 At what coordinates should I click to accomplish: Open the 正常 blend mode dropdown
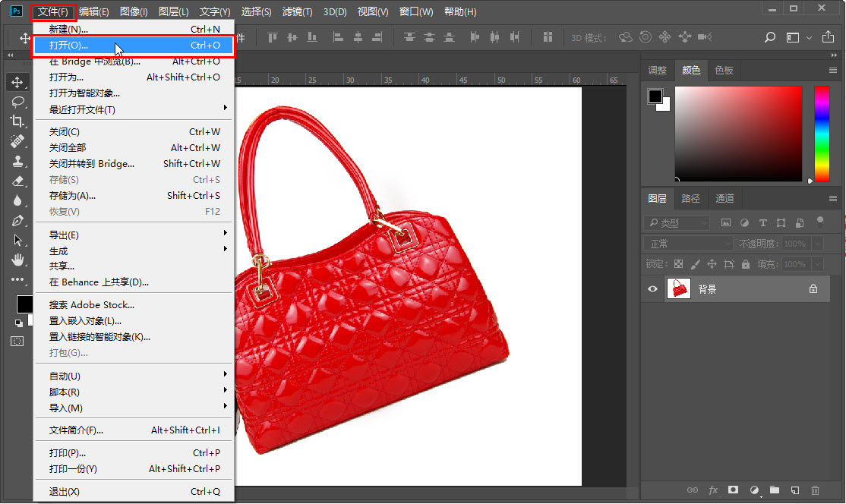(689, 244)
